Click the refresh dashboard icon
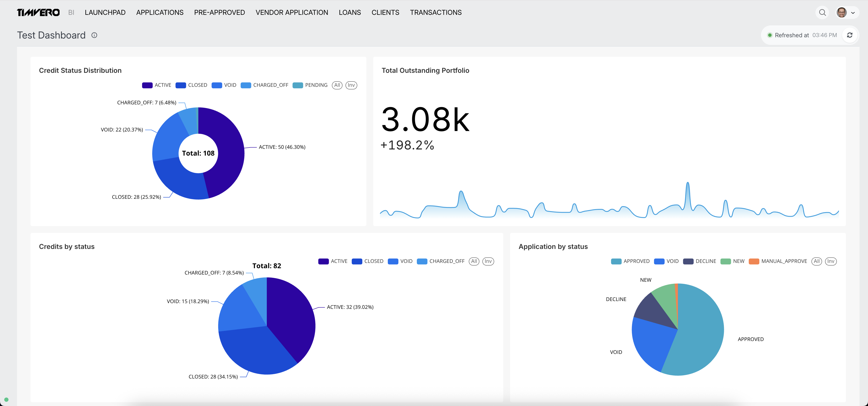868x406 pixels. 850,35
